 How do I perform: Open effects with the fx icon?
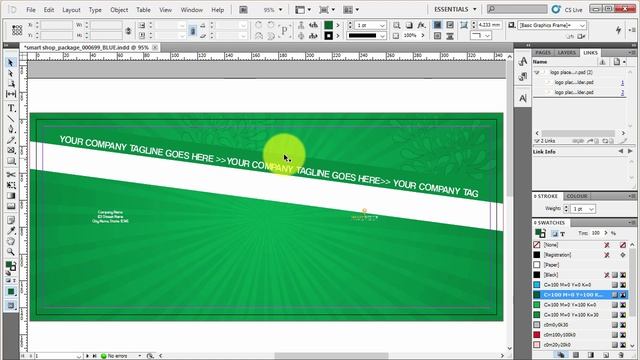coord(421,25)
